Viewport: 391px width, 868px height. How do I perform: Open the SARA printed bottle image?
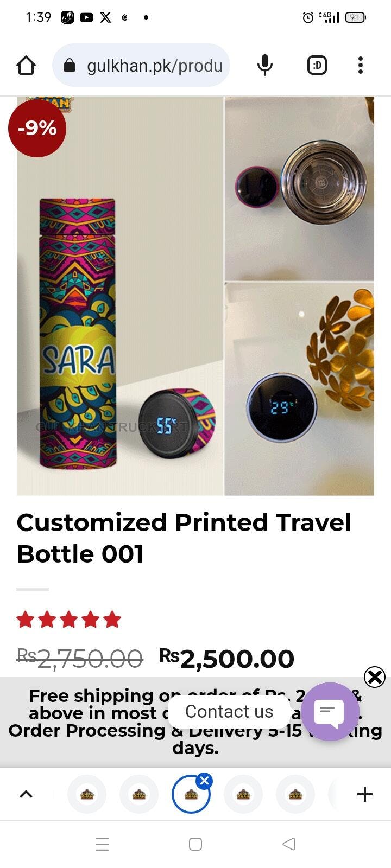click(120, 296)
